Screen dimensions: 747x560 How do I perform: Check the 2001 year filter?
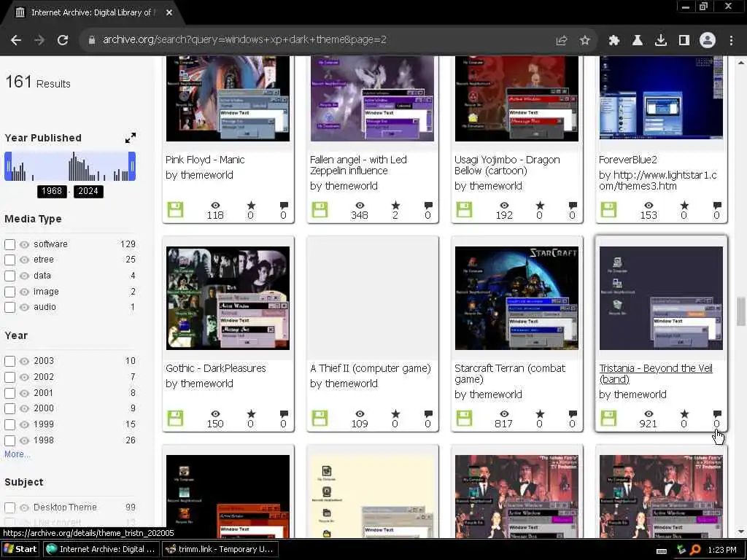point(10,393)
